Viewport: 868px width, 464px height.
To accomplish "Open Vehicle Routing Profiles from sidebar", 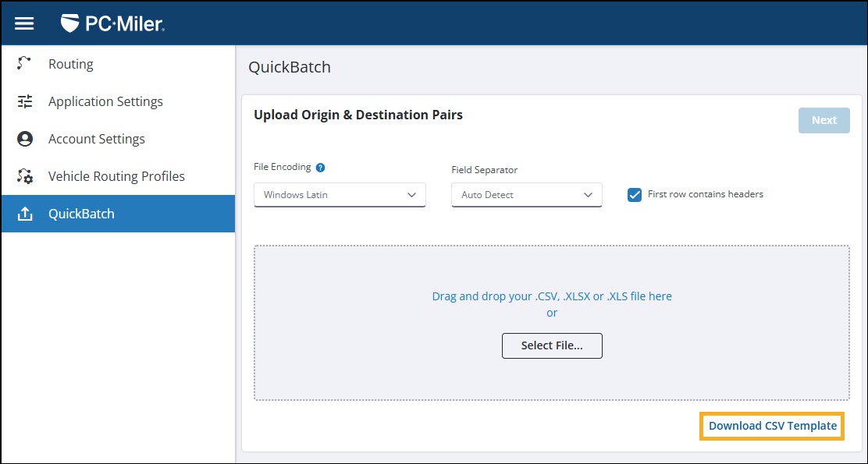I will tap(117, 175).
